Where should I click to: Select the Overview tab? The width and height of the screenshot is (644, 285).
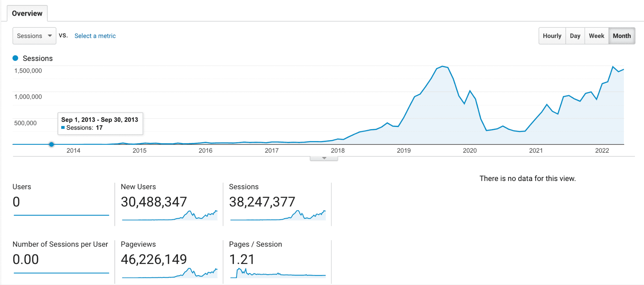(x=27, y=13)
